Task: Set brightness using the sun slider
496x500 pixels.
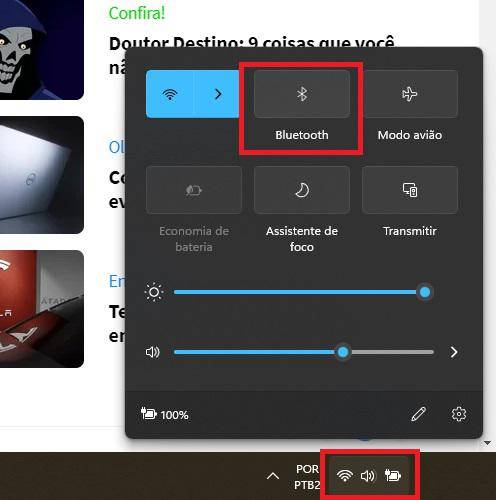Action: click(x=303, y=292)
